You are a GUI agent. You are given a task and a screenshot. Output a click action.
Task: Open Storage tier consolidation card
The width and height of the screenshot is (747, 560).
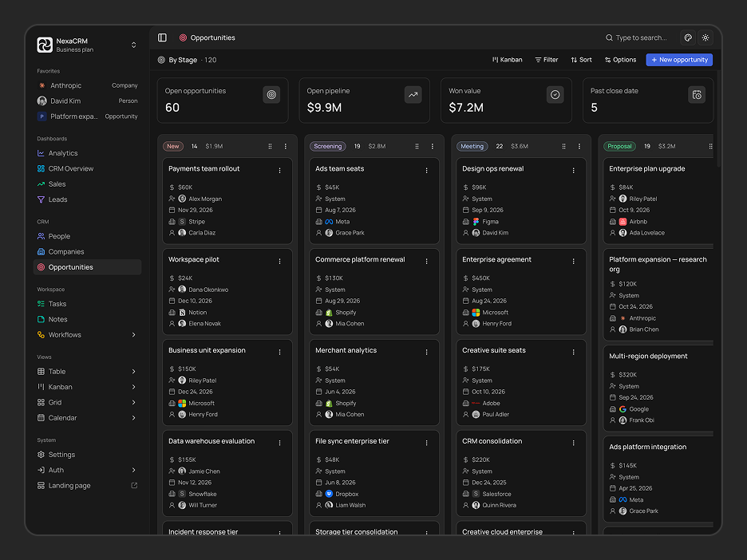click(x=374, y=529)
